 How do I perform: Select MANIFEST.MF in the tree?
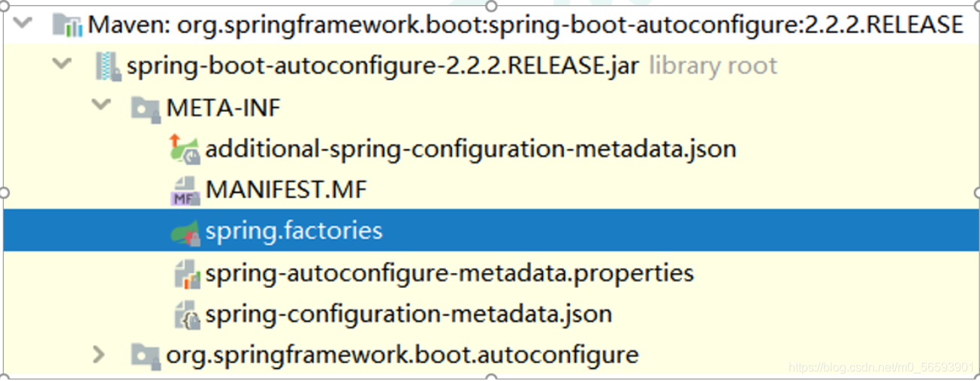286,189
